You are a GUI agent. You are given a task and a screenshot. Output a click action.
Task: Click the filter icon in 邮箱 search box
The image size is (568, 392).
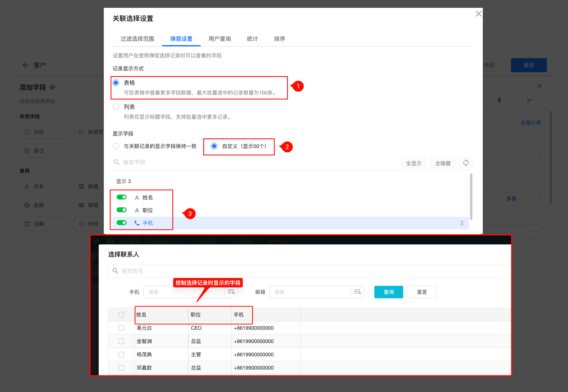pos(357,292)
